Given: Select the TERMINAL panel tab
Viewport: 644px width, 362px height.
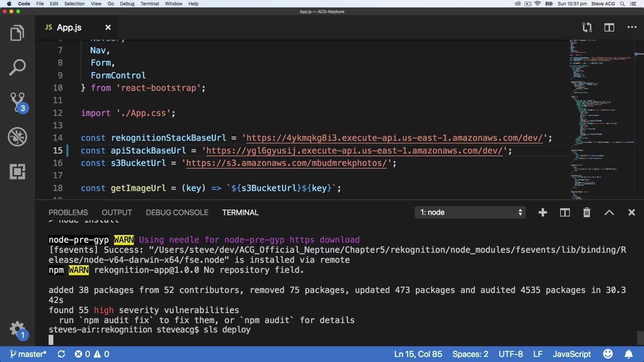Looking at the screenshot, I should coord(240,213).
